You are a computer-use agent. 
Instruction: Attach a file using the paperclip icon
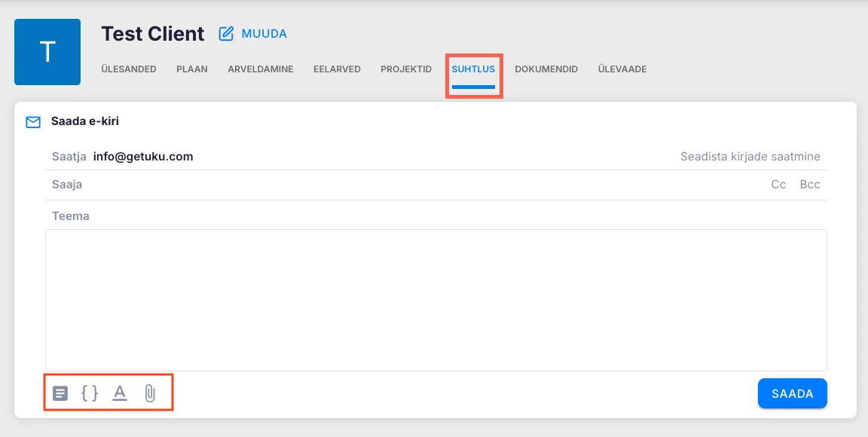pos(149,393)
